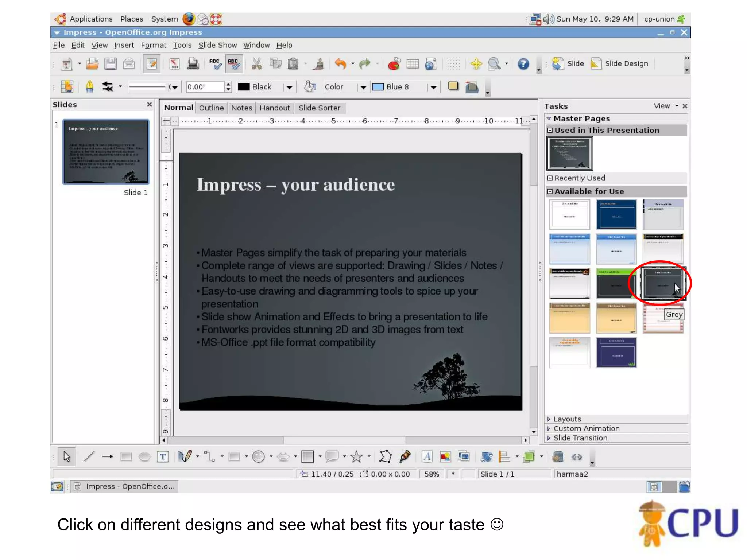Open the Applications menu in top panel
Viewport: 747px width, 560px height.
pos(91,19)
